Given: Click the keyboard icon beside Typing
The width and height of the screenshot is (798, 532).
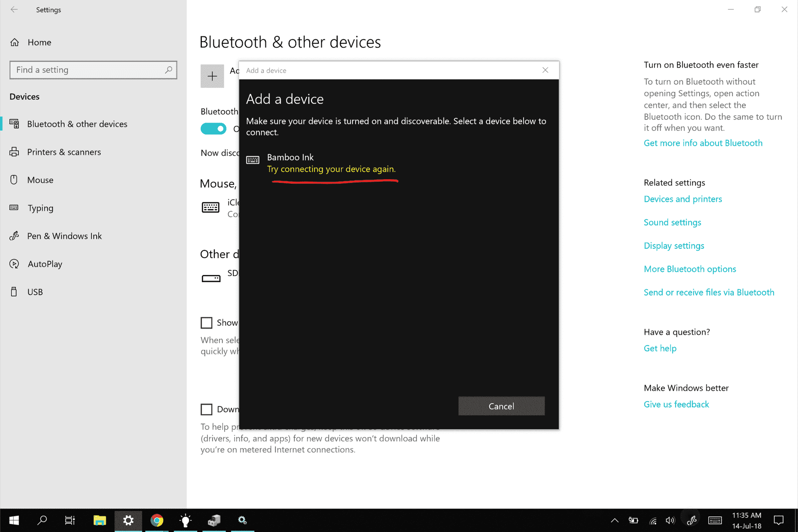Looking at the screenshot, I should tap(14, 208).
